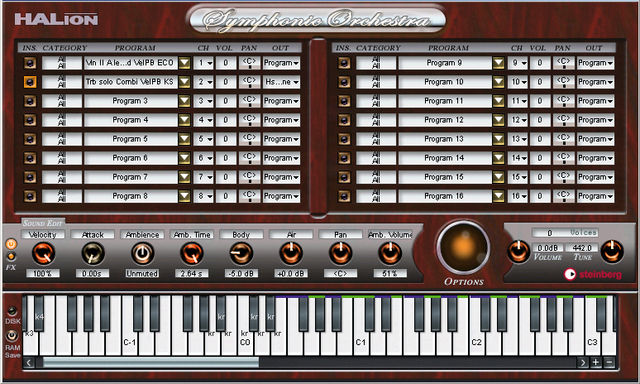Click the RAM Save icon
Viewport: 640px width, 384px height.
tap(12, 336)
